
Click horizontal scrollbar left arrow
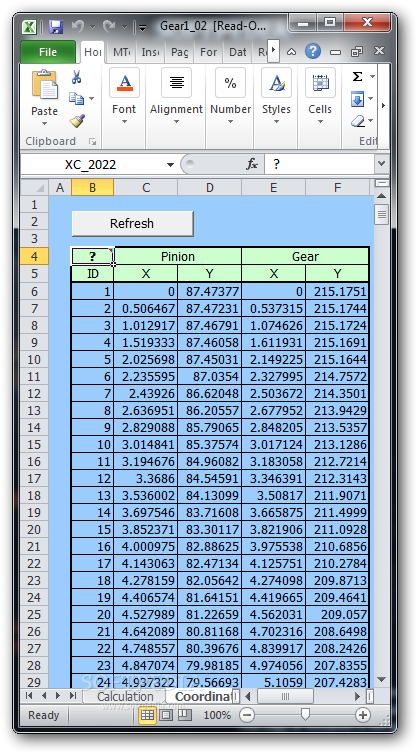tap(249, 696)
